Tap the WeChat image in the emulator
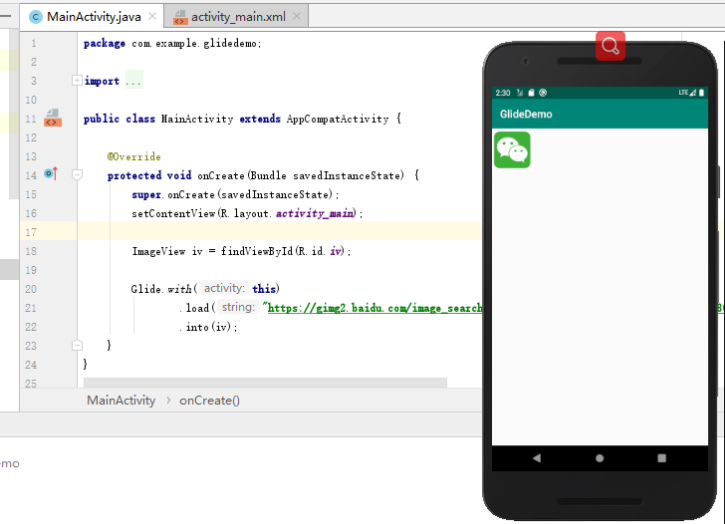 (x=512, y=150)
